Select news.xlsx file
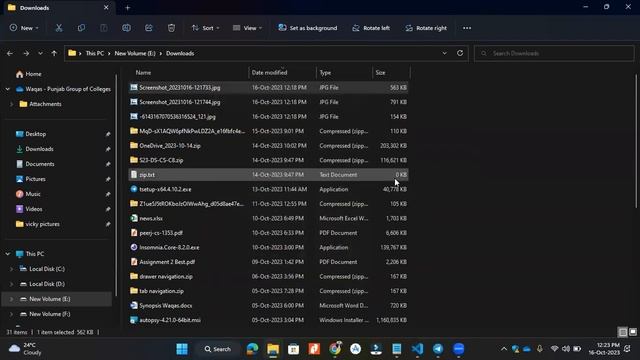The image size is (640, 360). (x=269, y=218)
